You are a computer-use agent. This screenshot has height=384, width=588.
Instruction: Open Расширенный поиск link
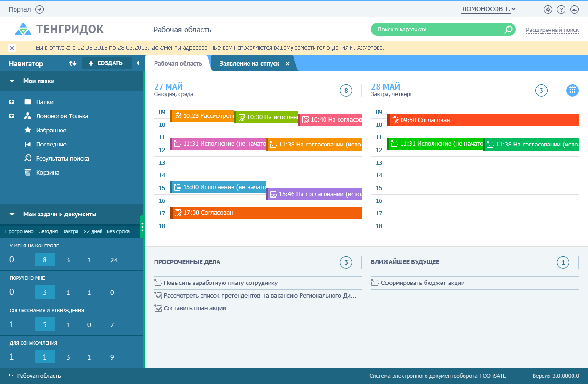tap(552, 30)
